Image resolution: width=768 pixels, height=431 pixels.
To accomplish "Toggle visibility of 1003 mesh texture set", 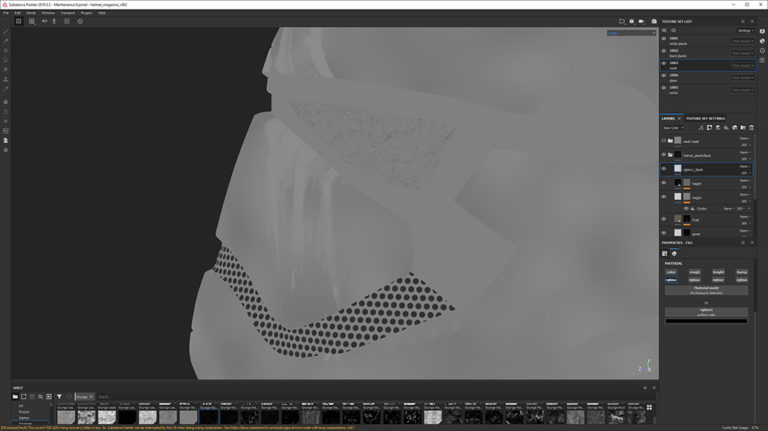I will click(x=664, y=63).
